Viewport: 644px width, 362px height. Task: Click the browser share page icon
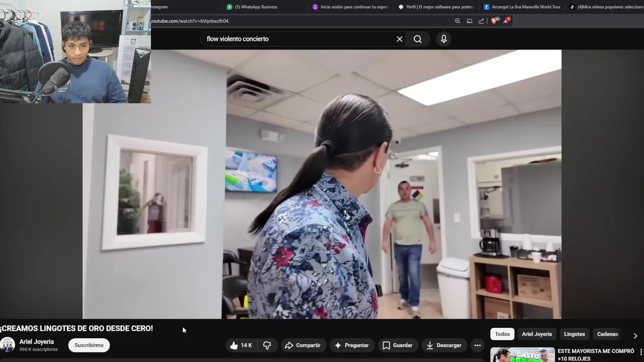point(481,21)
